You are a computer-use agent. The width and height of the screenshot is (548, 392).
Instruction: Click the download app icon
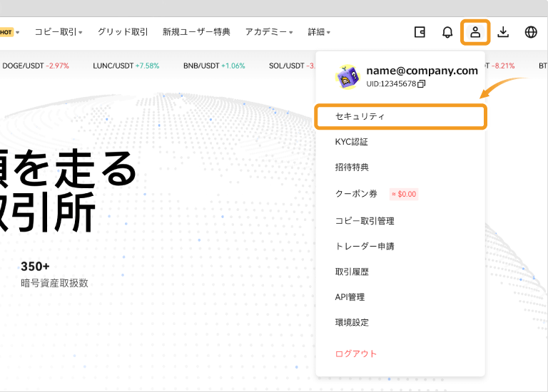(x=503, y=32)
